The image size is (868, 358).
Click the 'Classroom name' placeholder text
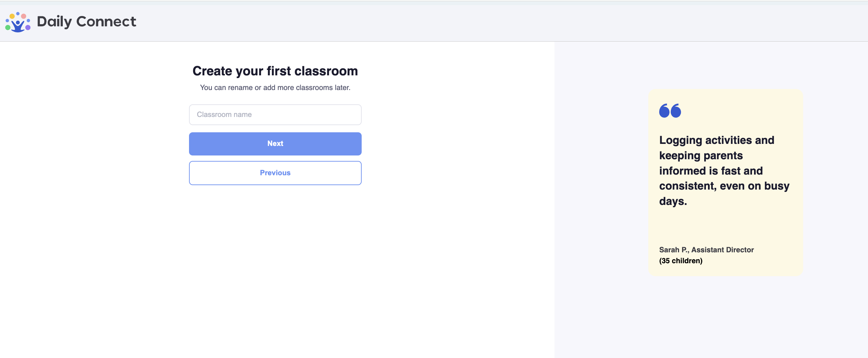[224, 115]
